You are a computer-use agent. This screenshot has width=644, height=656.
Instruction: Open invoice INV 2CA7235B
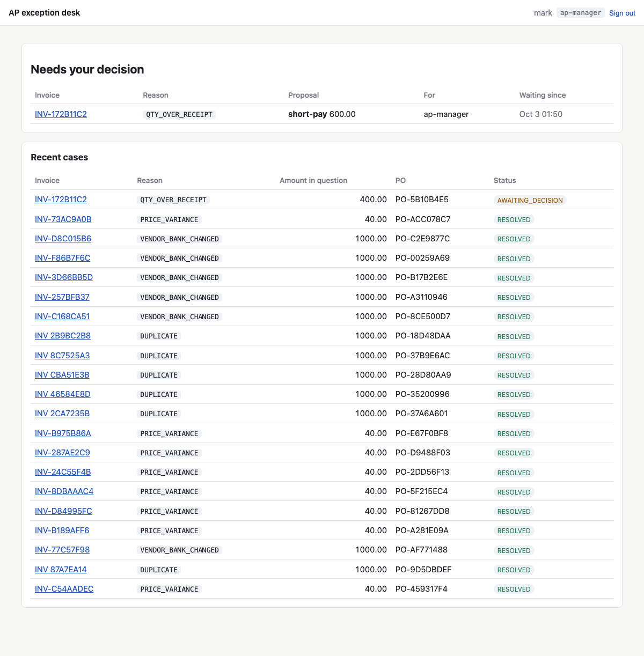(x=62, y=414)
